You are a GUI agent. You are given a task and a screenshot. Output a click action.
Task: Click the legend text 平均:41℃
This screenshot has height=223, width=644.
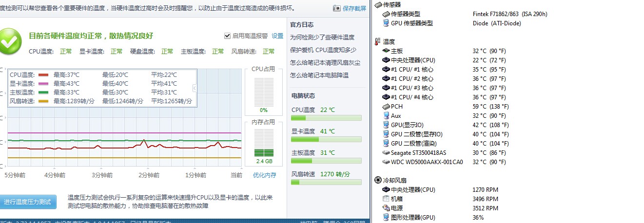[x=164, y=84]
